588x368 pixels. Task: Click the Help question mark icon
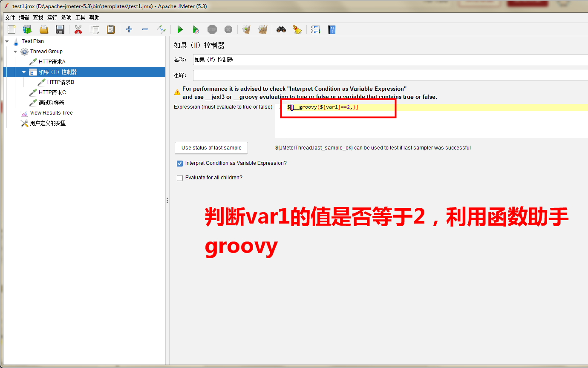click(331, 29)
